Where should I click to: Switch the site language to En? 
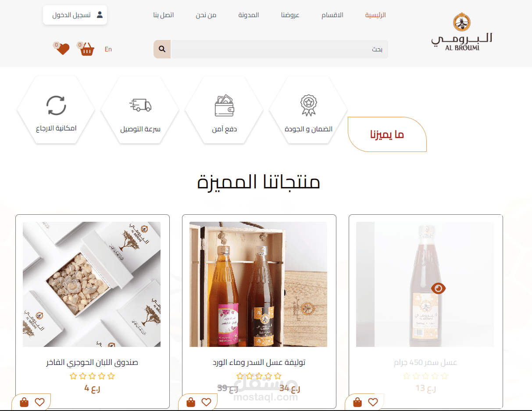108,49
